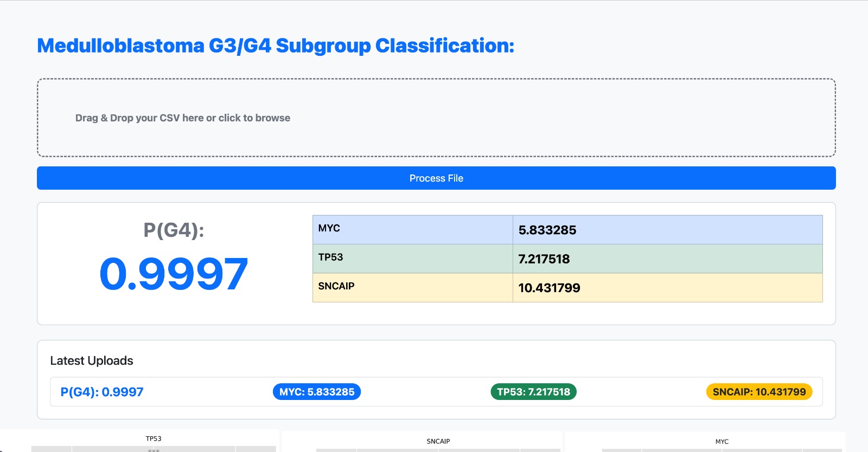Click the TP53 chart title

(154, 438)
